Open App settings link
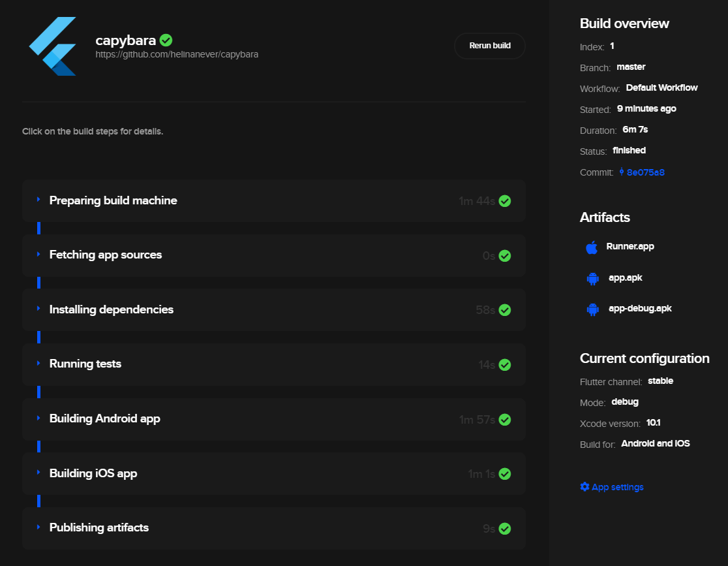This screenshot has height=566, width=728. pyautogui.click(x=618, y=487)
